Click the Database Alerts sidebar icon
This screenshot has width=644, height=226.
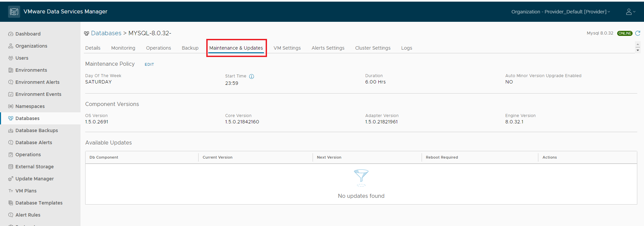tap(11, 143)
